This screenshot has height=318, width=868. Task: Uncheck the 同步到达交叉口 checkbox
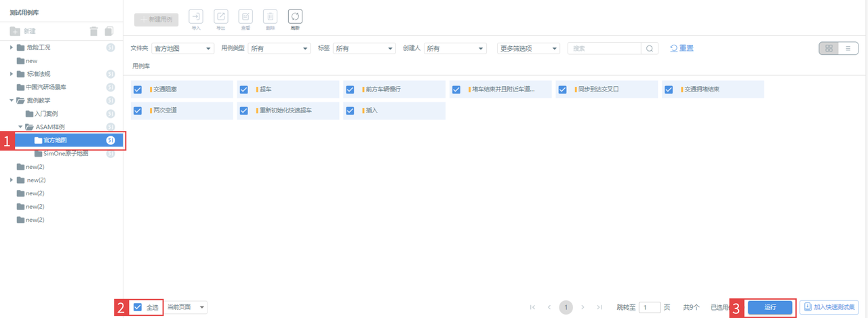(562, 90)
